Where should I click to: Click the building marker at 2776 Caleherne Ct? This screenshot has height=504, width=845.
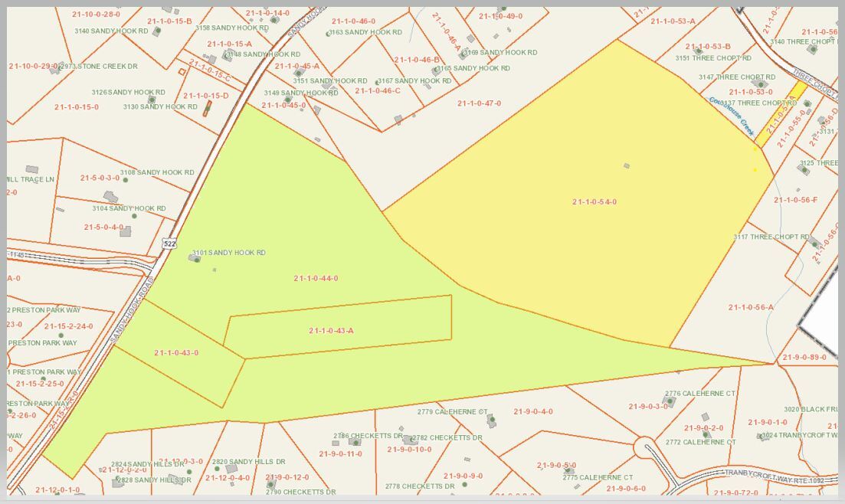(x=671, y=401)
